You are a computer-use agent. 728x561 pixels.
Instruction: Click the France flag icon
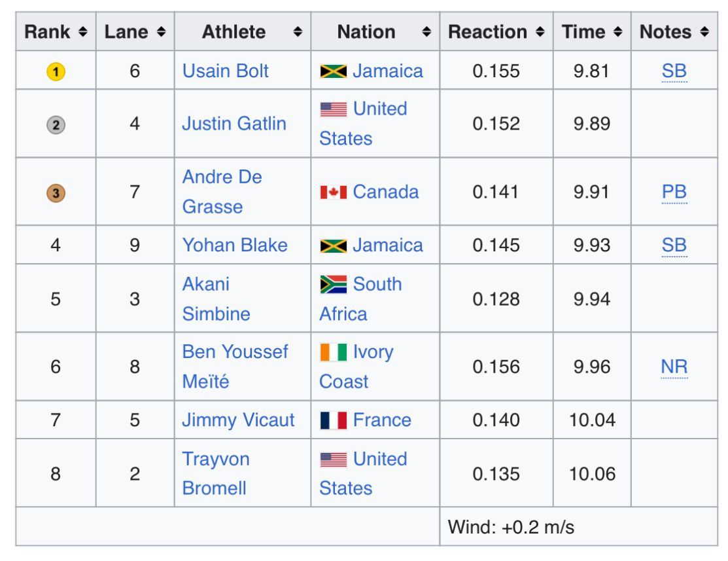point(333,420)
